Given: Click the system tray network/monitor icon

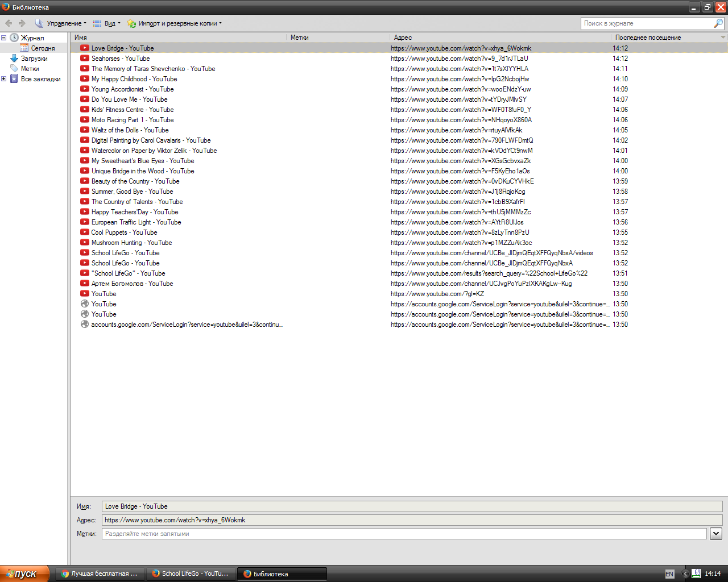Looking at the screenshot, I should click(696, 573).
